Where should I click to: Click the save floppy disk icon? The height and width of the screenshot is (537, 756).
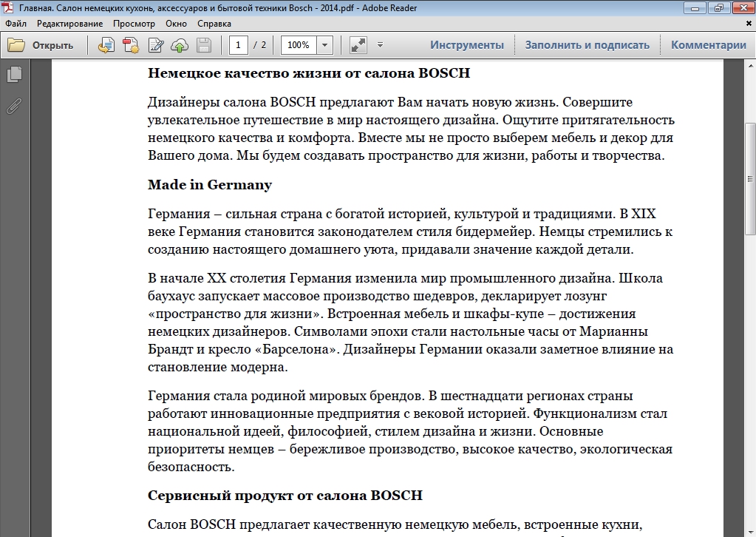pos(204,45)
